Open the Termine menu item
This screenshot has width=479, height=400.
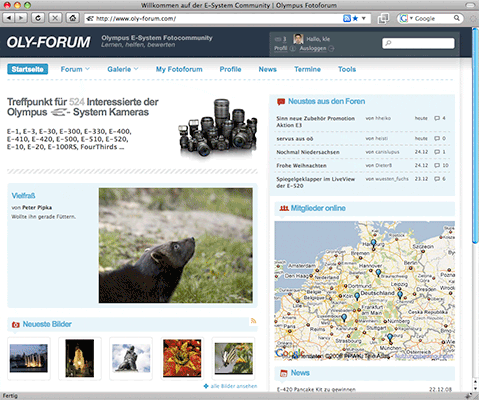(307, 69)
